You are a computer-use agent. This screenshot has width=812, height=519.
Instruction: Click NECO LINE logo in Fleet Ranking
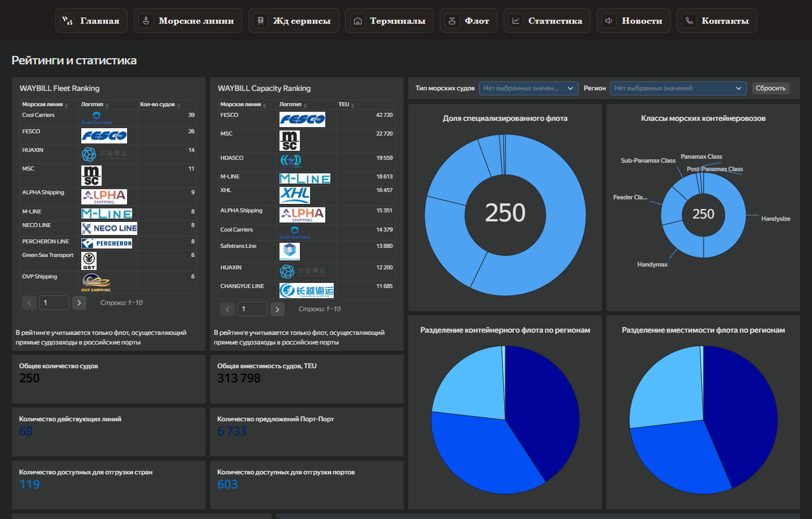(x=109, y=228)
